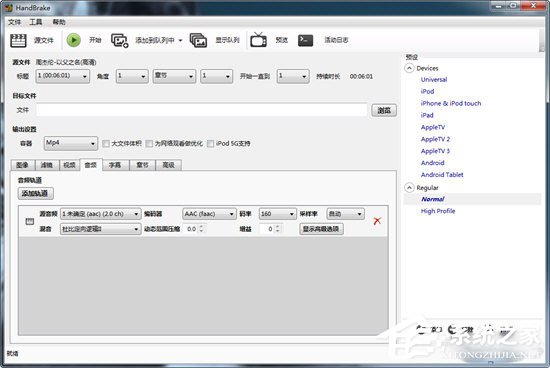Open the File menu
This screenshot has height=368, width=550.
pos(14,22)
